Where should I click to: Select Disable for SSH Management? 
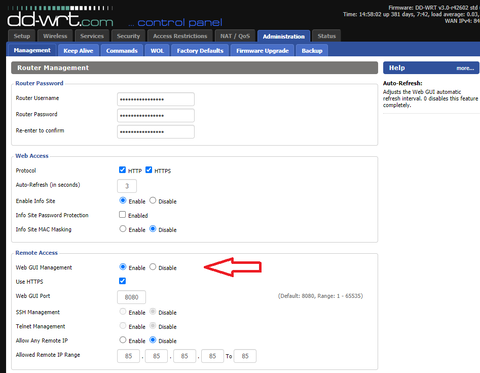point(153,312)
